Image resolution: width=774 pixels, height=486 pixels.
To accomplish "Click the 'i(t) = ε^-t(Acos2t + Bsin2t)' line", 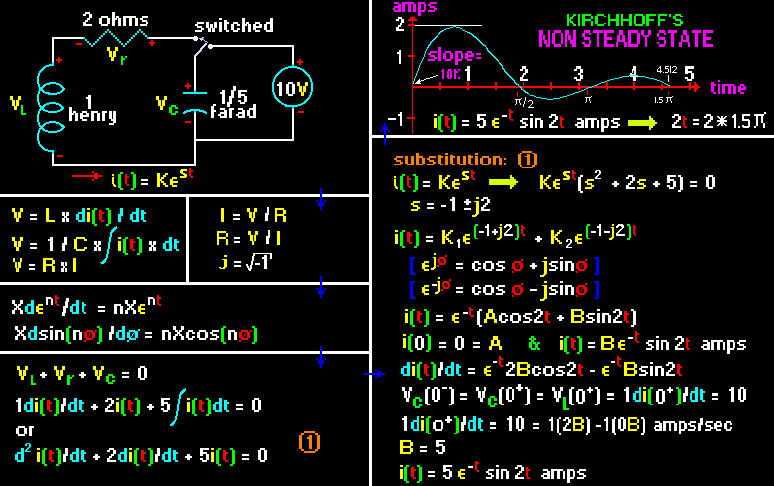I will pos(520,316).
